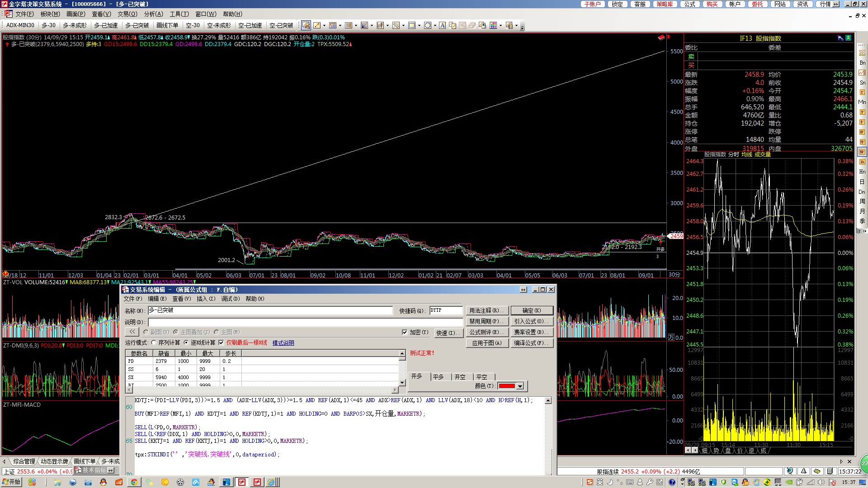Click the circle shape tool icon
Image resolution: width=868 pixels, height=488 pixels.
428,25
